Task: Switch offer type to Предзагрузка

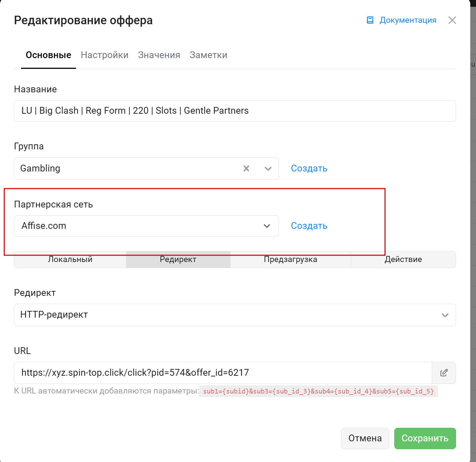Action: (290, 260)
